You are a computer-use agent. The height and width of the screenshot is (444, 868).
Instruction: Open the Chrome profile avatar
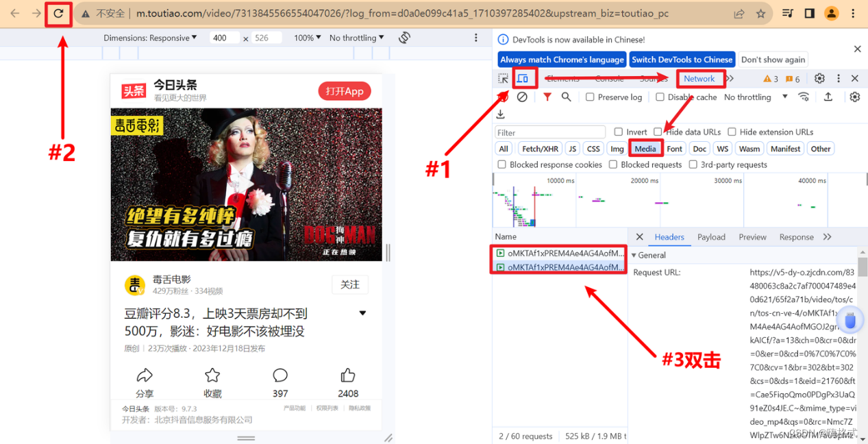(x=831, y=13)
